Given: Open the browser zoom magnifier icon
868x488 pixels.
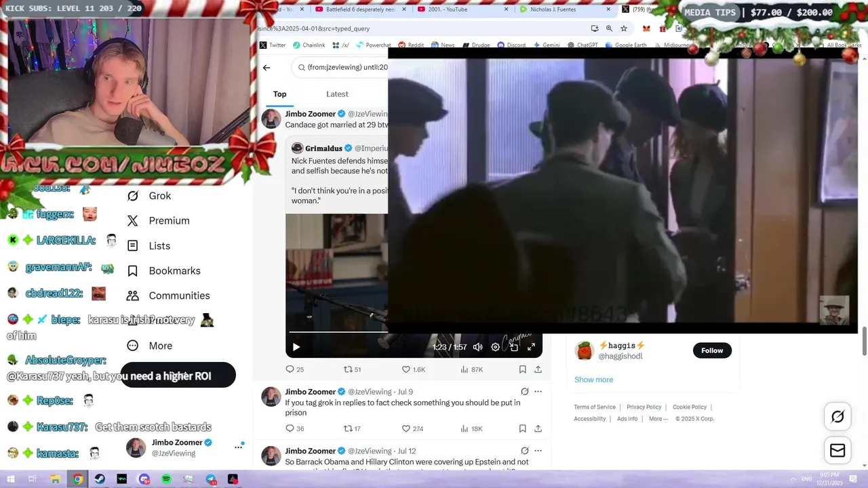Looking at the screenshot, I should [x=609, y=28].
